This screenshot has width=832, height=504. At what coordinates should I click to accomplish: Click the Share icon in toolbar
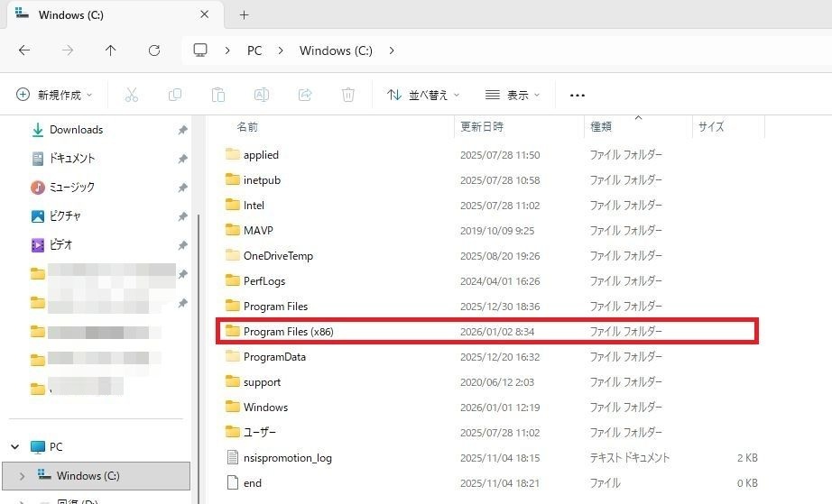(305, 95)
